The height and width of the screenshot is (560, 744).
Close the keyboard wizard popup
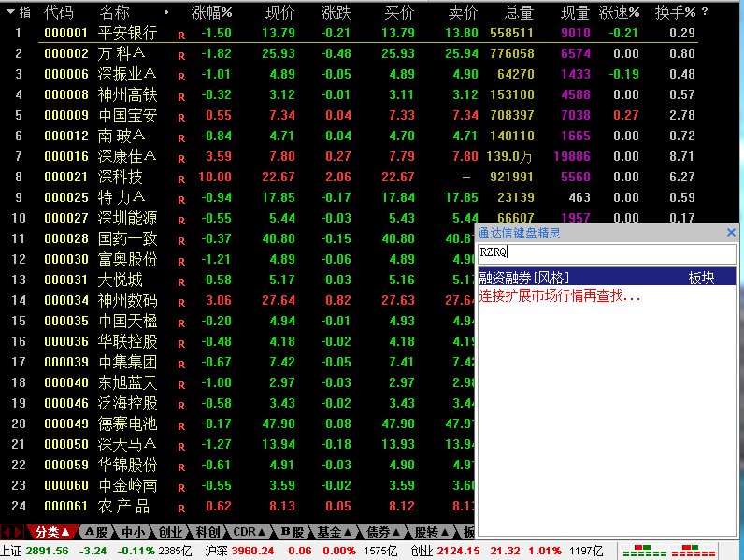731,233
